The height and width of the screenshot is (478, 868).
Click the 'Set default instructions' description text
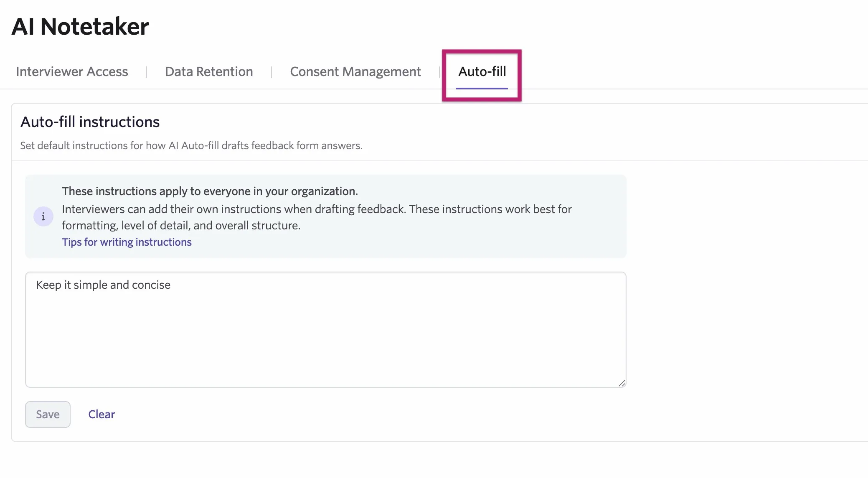click(191, 145)
